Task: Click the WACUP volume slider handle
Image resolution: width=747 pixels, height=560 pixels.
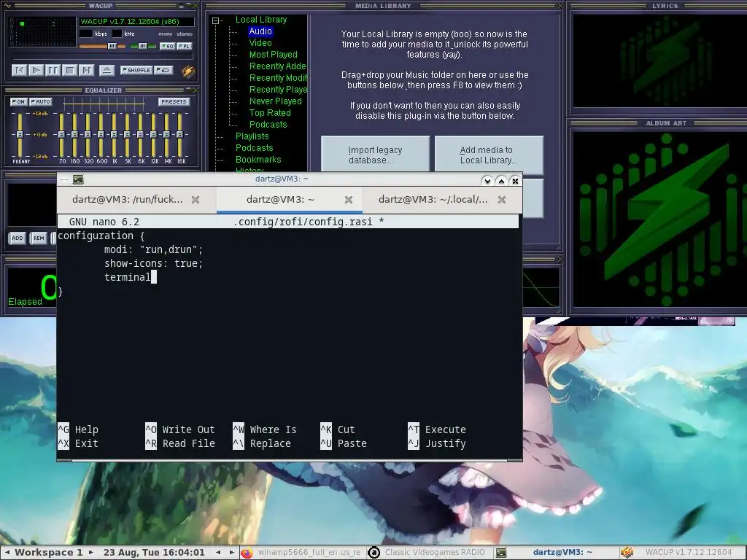Action: click(112, 46)
